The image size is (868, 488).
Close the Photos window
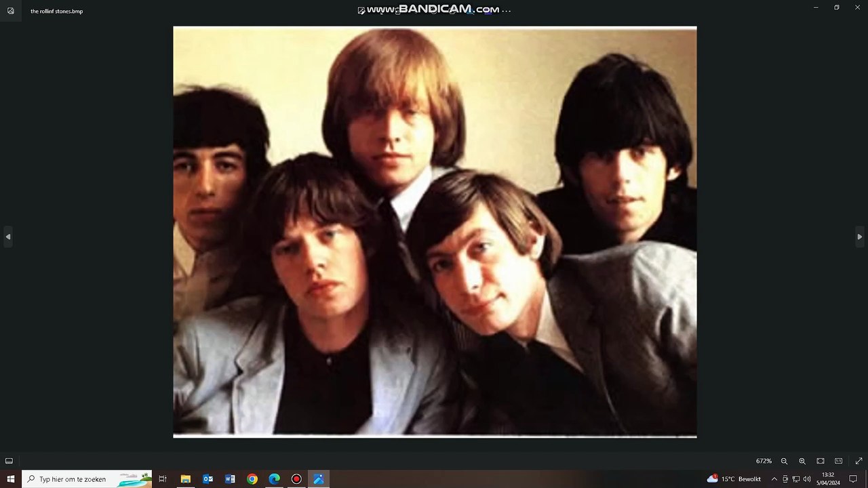click(x=858, y=7)
